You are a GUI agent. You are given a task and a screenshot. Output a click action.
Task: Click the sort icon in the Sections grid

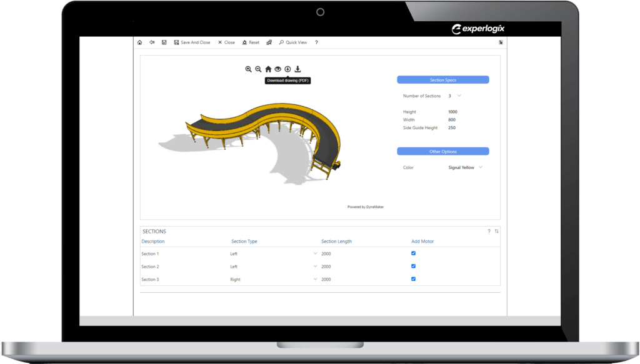pos(496,230)
